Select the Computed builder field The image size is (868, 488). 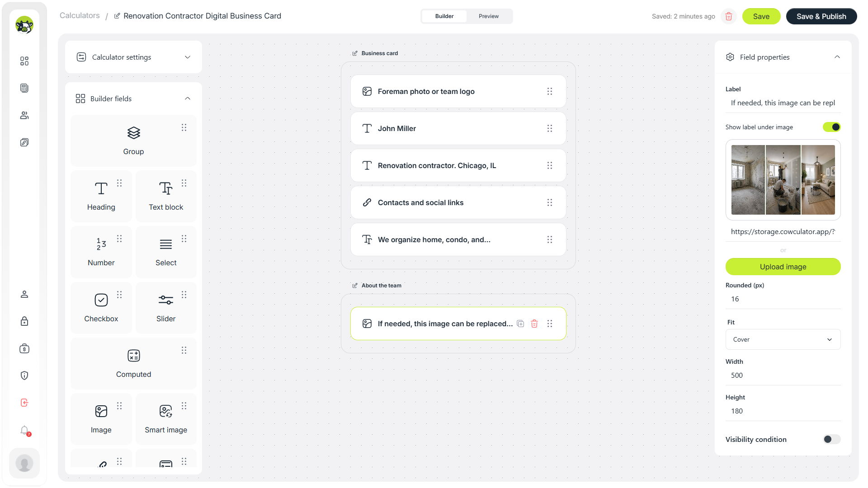pyautogui.click(x=133, y=364)
